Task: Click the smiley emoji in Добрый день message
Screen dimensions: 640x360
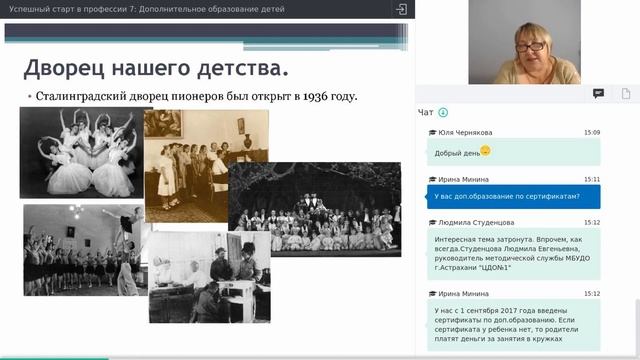Action: click(485, 151)
